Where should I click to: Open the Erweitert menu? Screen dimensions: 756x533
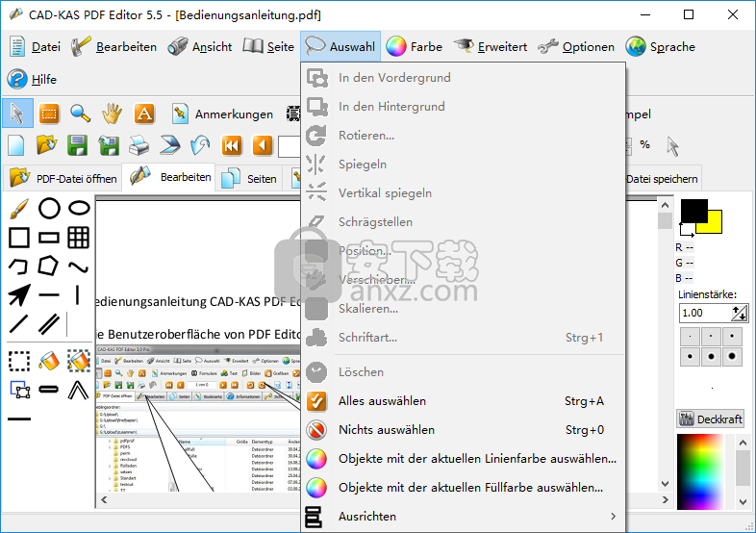(x=491, y=47)
